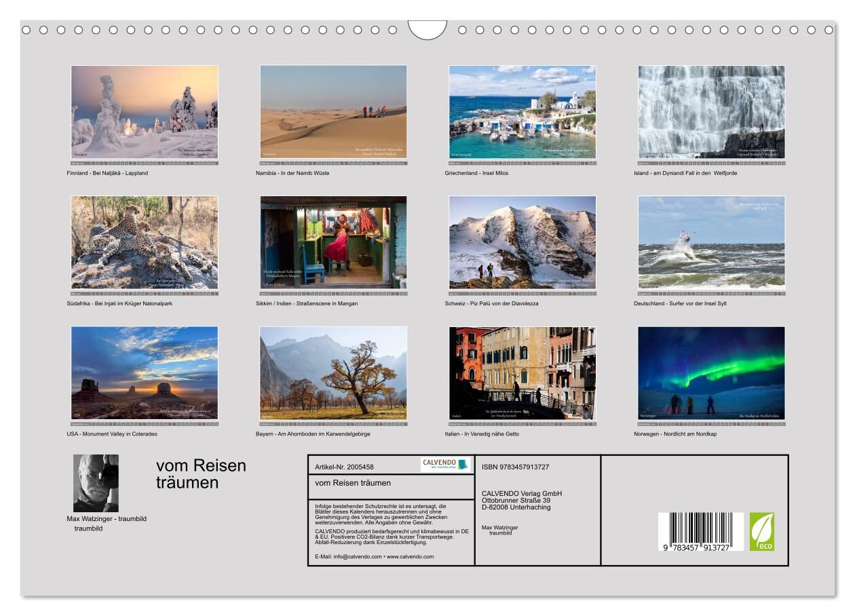The width and height of the screenshot is (855, 616).
Task: Click the ISBN 9783457913727 text
Action: [x=515, y=467]
